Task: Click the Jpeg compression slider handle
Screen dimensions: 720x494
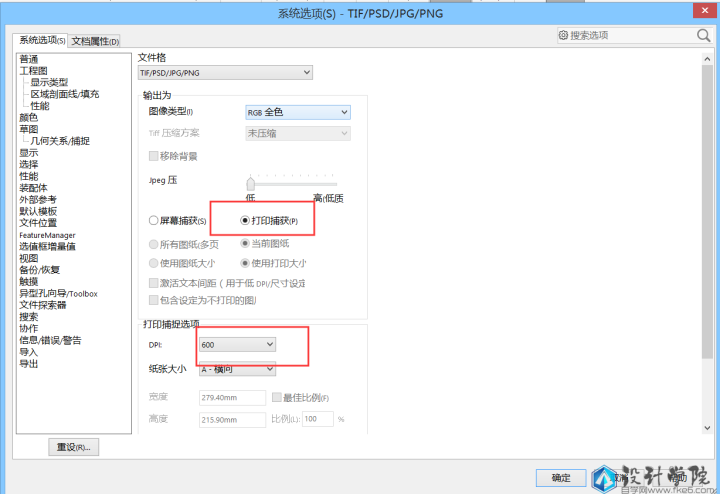Action: tap(251, 184)
